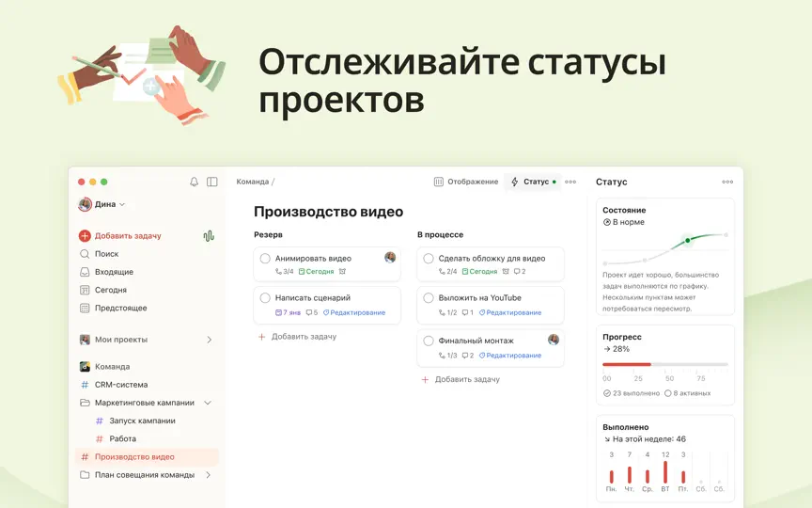Image resolution: width=812 pixels, height=508 pixels.
Task: Click the lightning bolt Статус icon
Action: pos(515,182)
